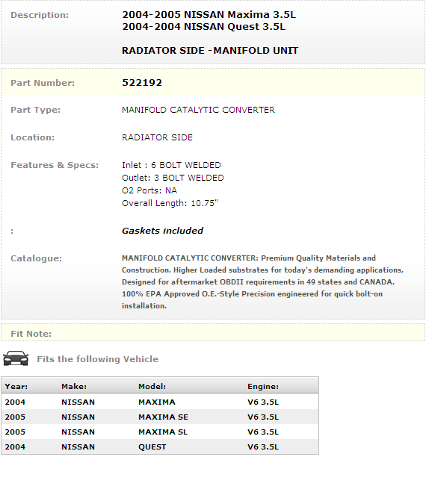426x504 pixels.
Task: Click the Overall Length 10.75" spec
Action: point(170,203)
